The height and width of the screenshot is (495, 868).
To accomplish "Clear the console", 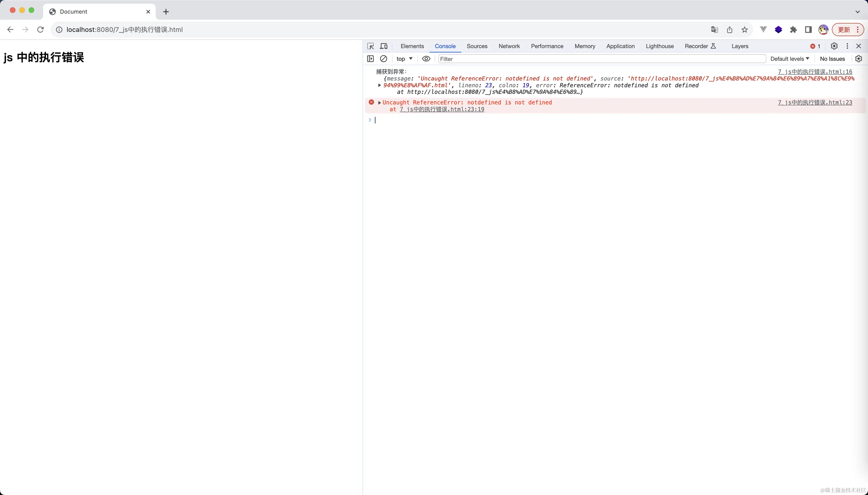I will (x=383, y=59).
